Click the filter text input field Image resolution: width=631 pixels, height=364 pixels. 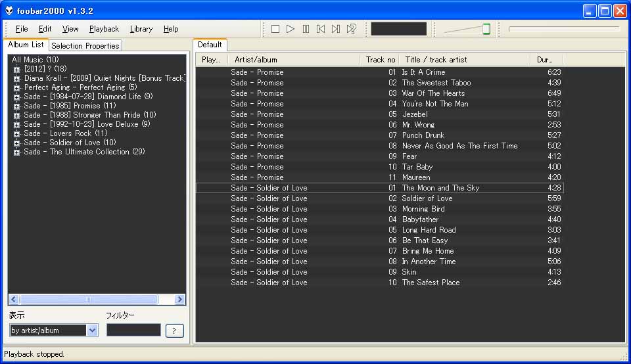(133, 330)
